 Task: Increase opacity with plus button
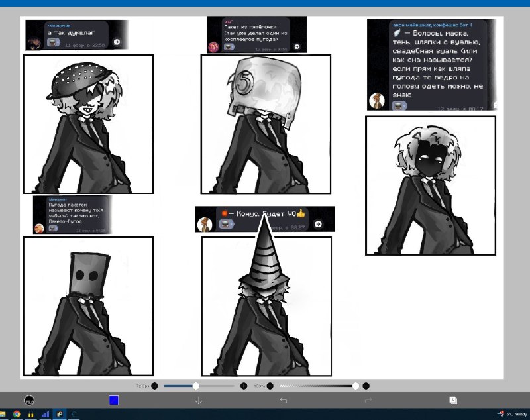point(366,386)
